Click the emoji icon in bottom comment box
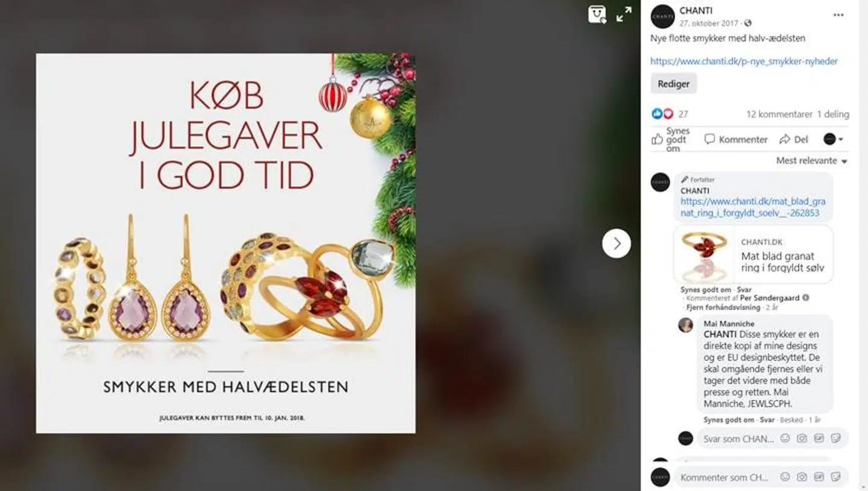The height and width of the screenshot is (491, 868). (785, 477)
